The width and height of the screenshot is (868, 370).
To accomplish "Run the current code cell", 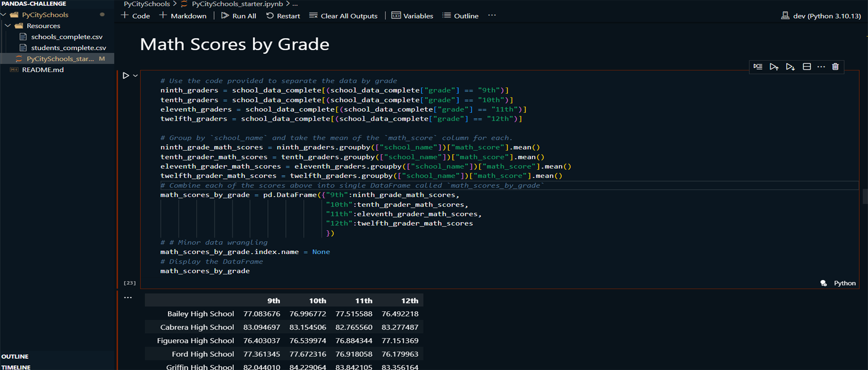I will [126, 76].
